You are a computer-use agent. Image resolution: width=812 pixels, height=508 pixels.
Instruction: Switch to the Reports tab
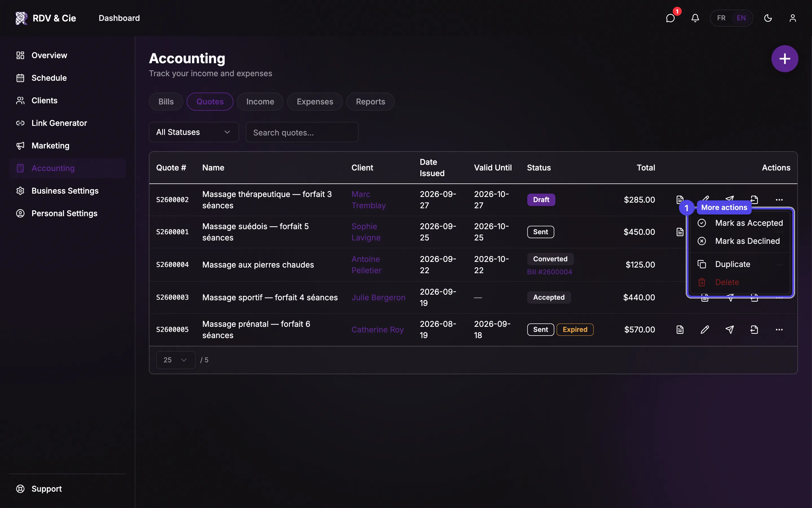[x=370, y=102]
